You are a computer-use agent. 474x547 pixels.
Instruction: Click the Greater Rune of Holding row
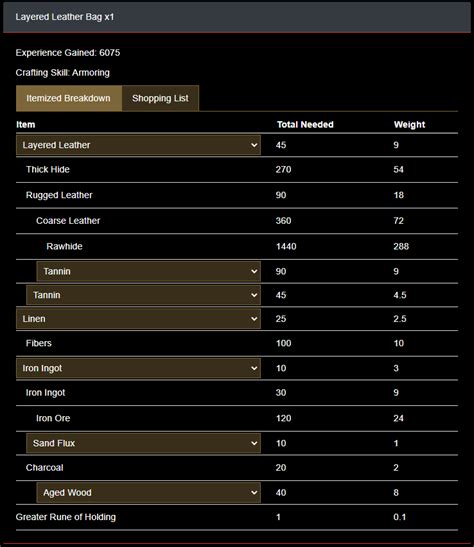(237, 517)
